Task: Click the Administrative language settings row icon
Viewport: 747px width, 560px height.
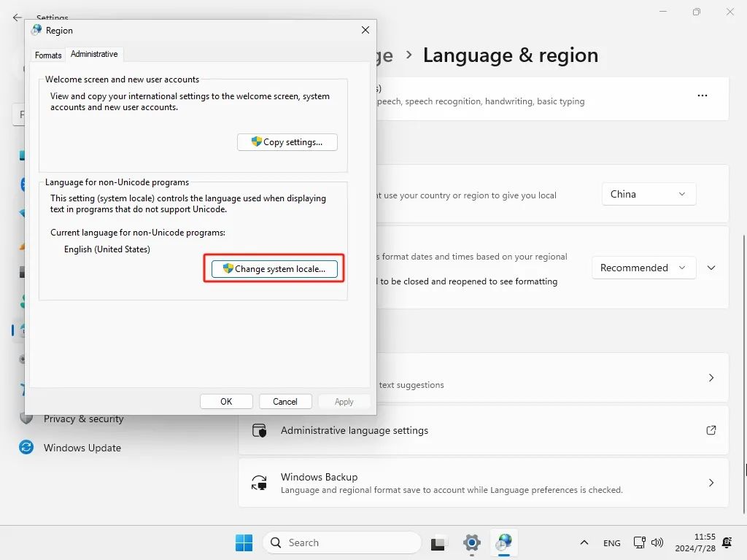Action: pos(259,430)
